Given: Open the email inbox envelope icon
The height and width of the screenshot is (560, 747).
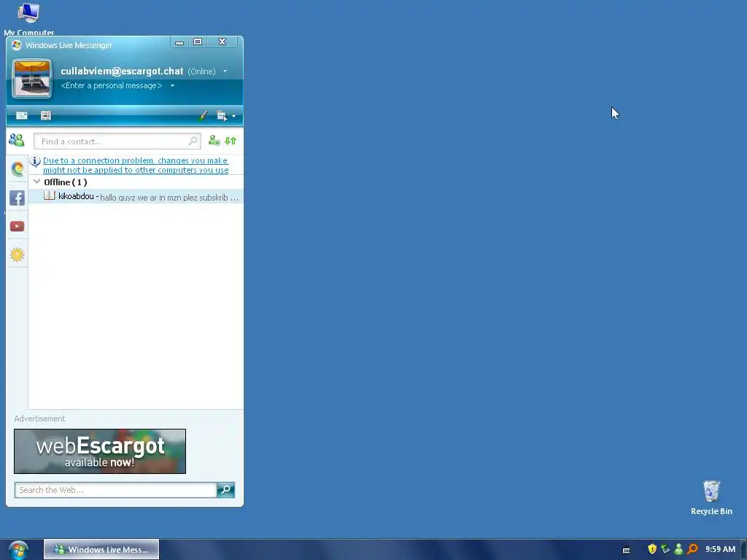Looking at the screenshot, I should 22,115.
